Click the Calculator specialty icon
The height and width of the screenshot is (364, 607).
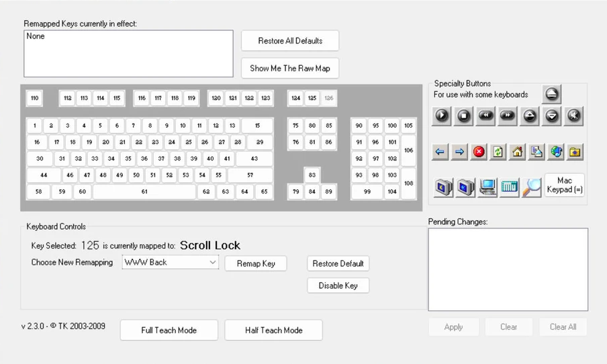click(510, 187)
